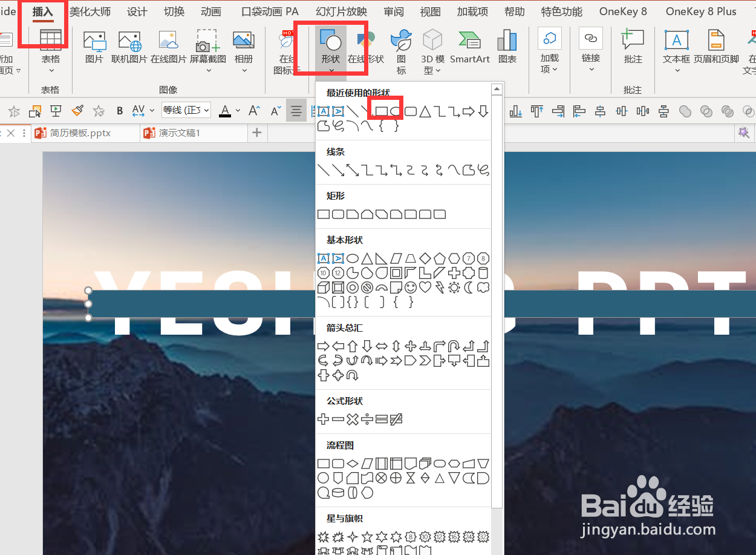Select the cloud shape in 基本形状
This screenshot has width=756, height=555.
(483, 287)
